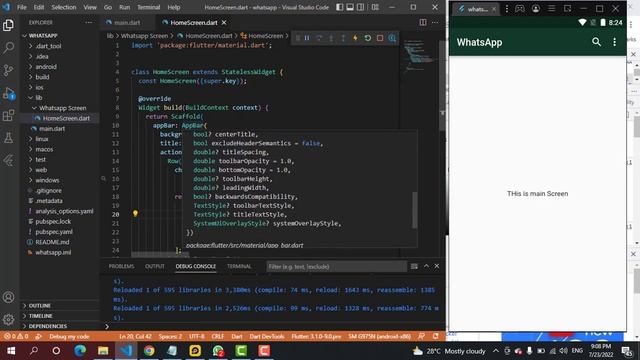Click Flutter 3.1.0 version in status bar

[316, 336]
